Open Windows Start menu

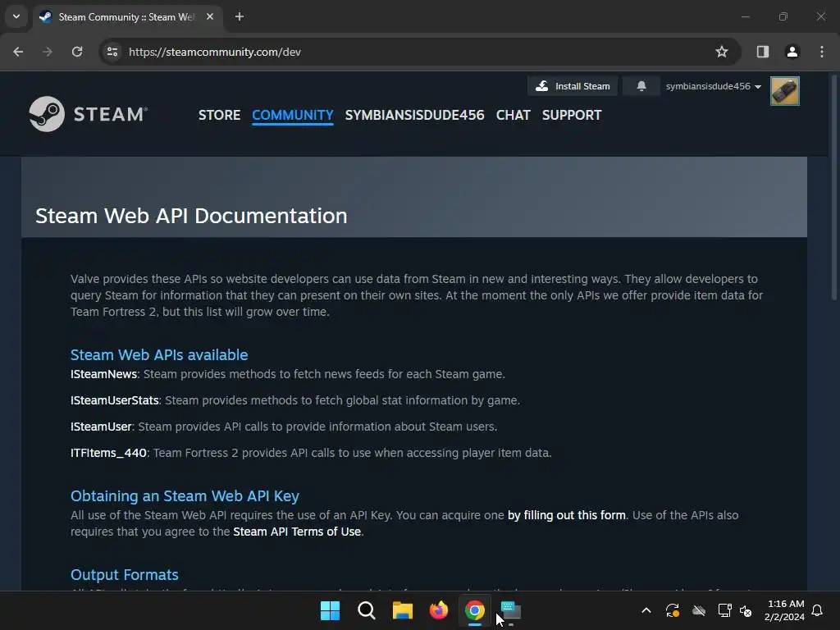(330, 610)
